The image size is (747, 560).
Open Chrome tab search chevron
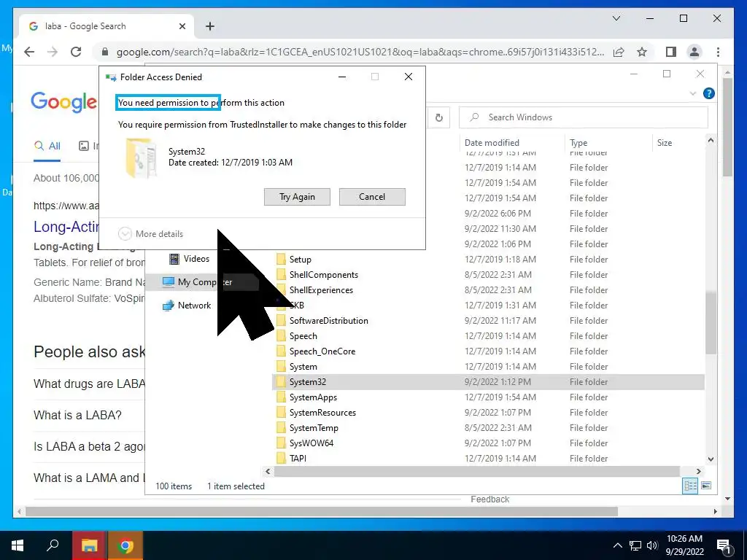point(616,18)
